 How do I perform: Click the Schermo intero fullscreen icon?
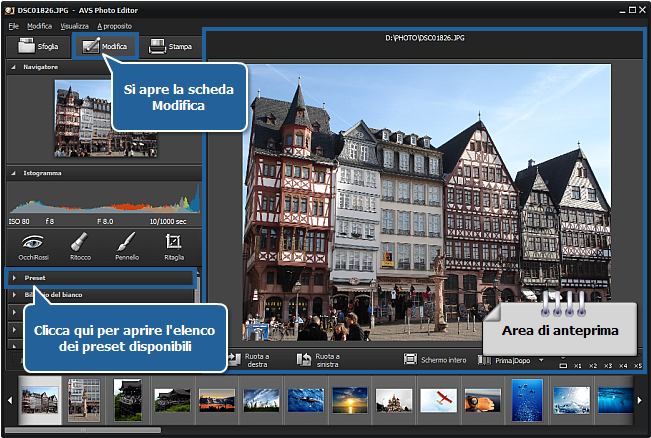[410, 360]
